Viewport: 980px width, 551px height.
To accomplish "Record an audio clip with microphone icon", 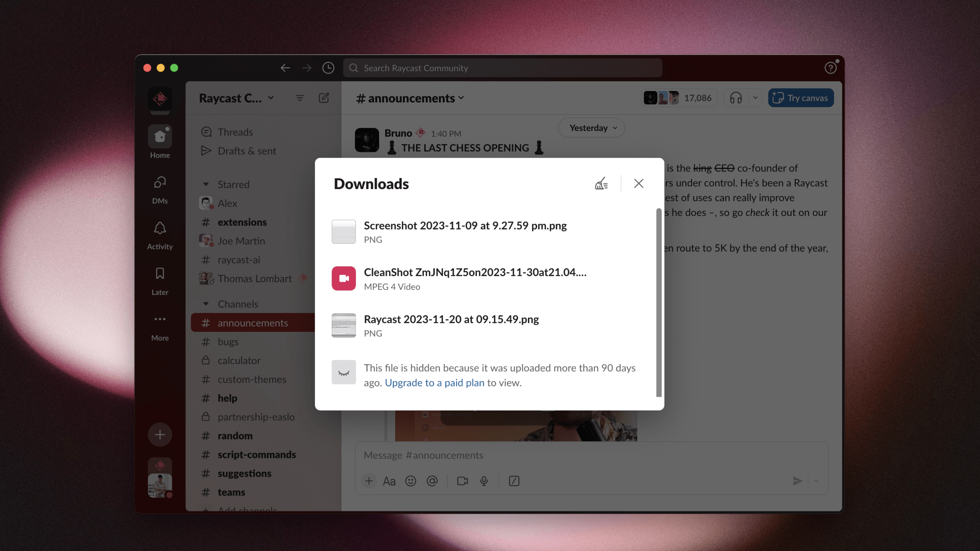I will pyautogui.click(x=484, y=481).
